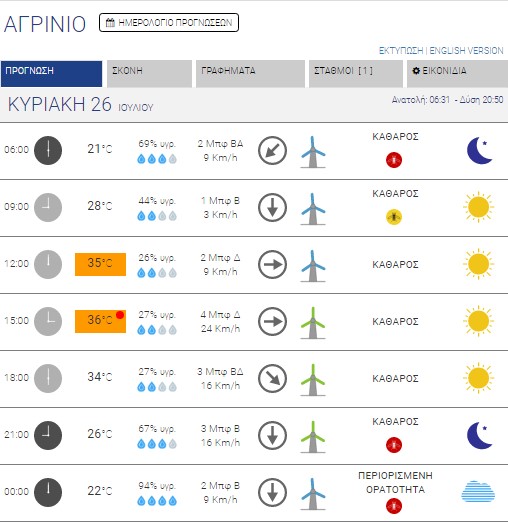
Task: Click the orange 36°C temperature box
Action: click(x=100, y=321)
